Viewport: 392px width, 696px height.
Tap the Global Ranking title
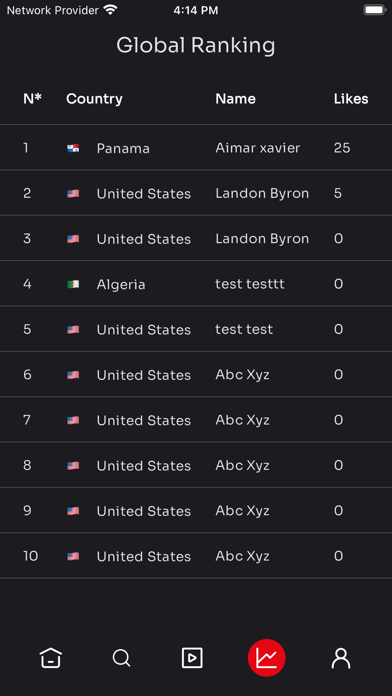tap(196, 45)
